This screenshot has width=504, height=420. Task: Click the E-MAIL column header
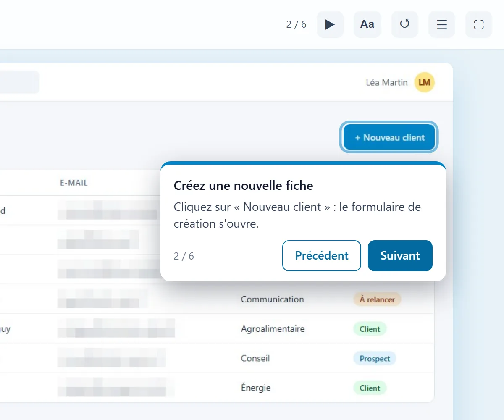73,183
